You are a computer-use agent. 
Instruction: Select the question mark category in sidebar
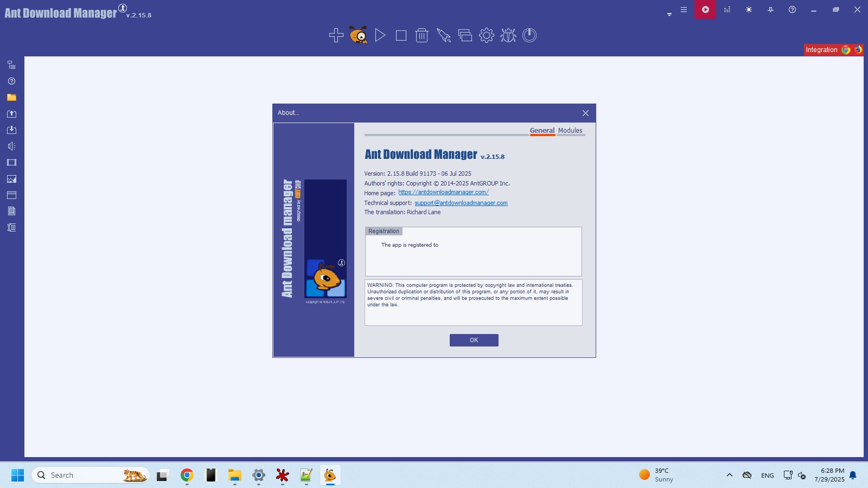11,81
